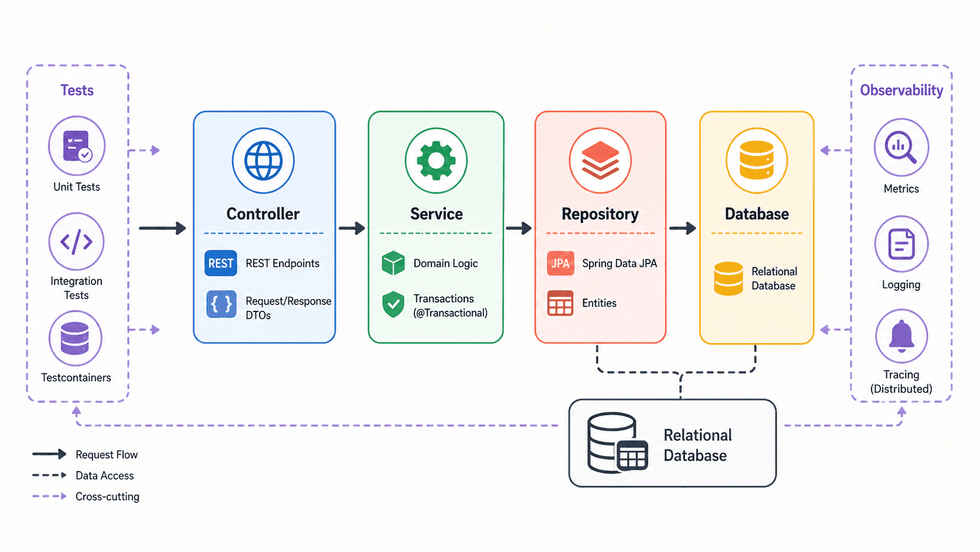The width and height of the screenshot is (980, 552).
Task: Click arrow between Service and Repository
Action: (x=519, y=228)
